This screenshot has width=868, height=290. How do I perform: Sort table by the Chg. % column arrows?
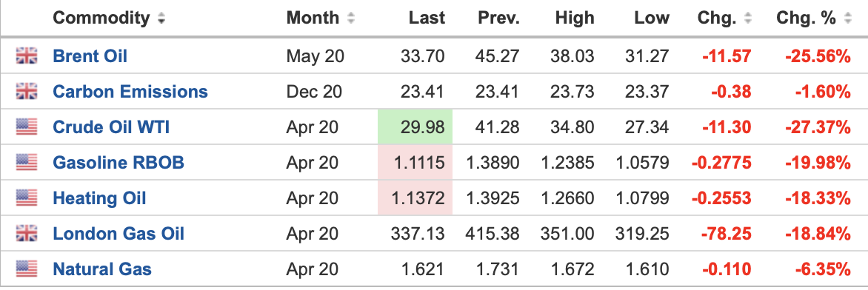pos(847,18)
